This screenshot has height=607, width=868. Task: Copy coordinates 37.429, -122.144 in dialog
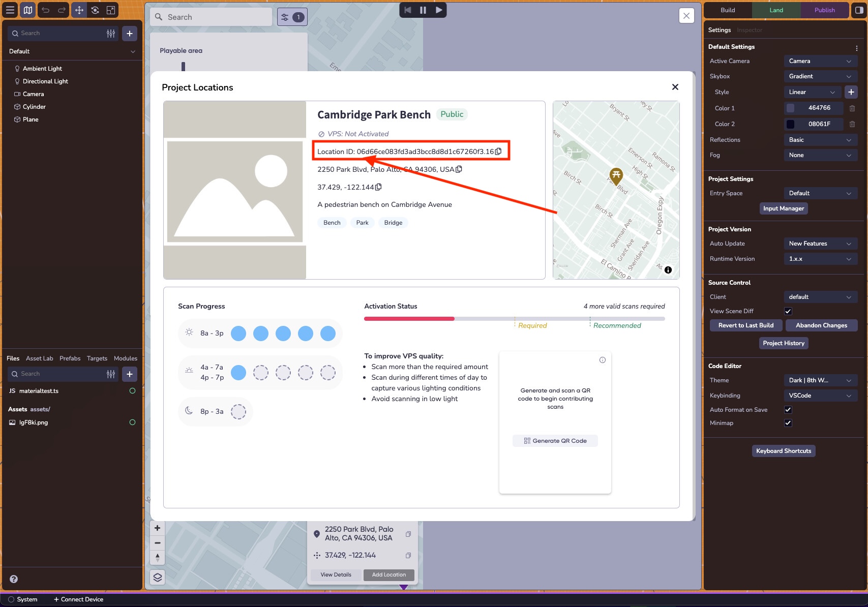coord(378,187)
